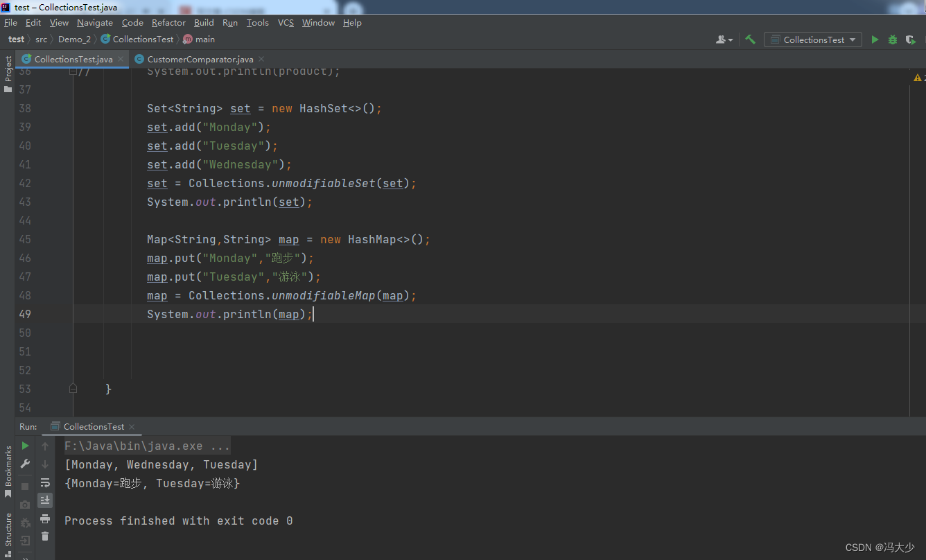
Task: Open the Code menu
Action: tap(132, 23)
